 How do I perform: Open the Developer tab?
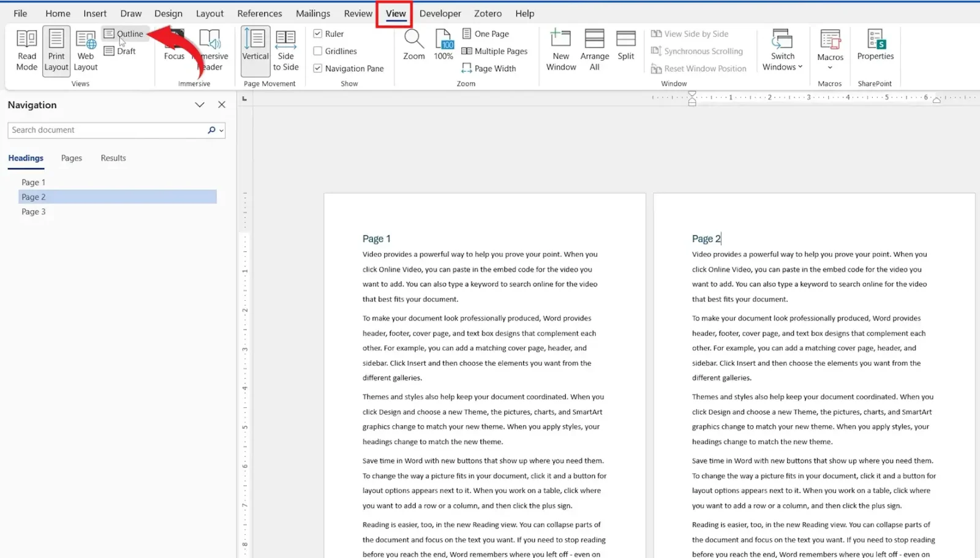point(440,13)
